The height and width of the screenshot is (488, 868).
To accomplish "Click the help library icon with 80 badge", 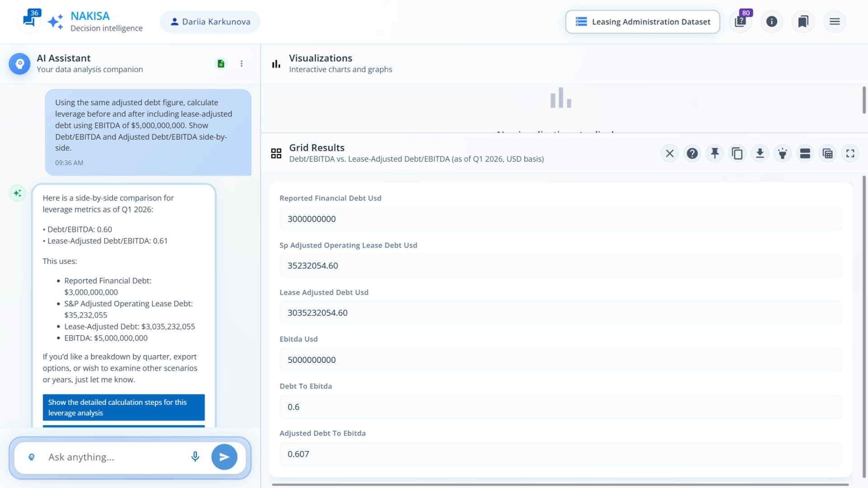I will click(x=741, y=21).
